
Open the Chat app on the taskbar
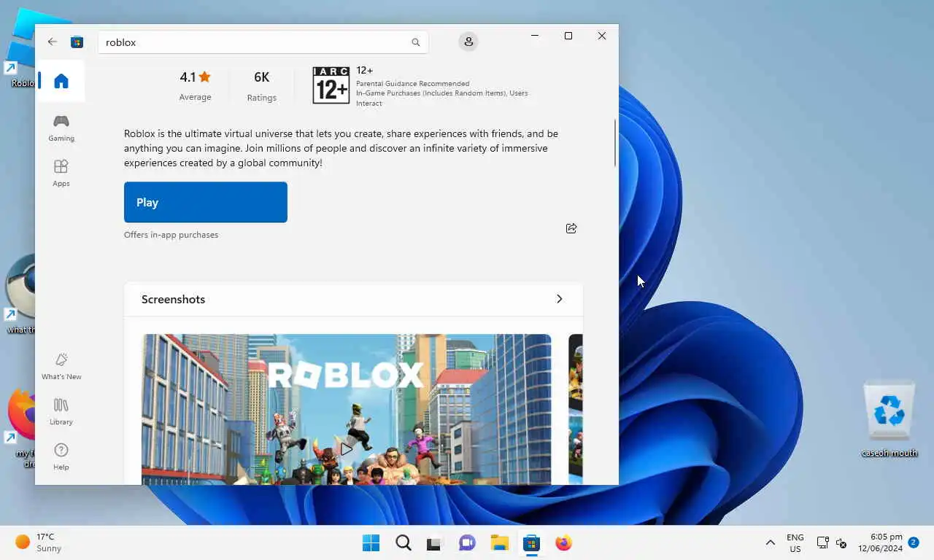pos(467,542)
